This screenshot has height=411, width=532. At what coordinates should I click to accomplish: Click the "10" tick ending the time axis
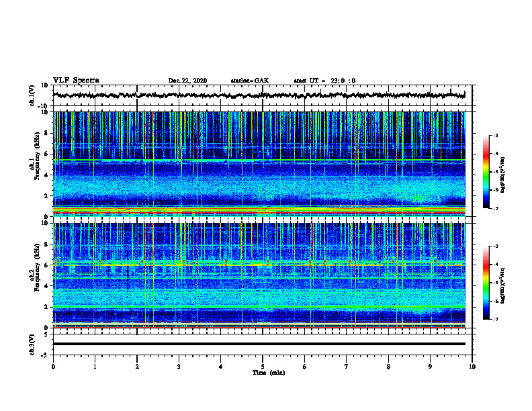click(472, 367)
